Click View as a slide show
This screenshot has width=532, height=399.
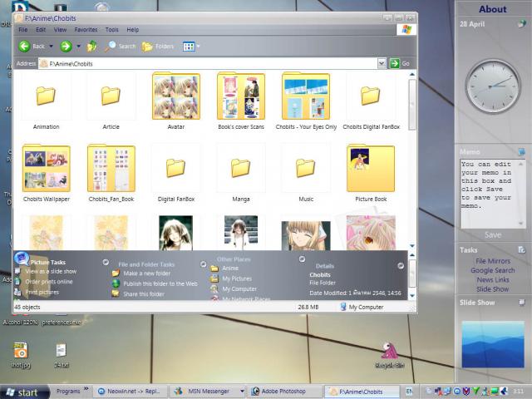coord(51,272)
